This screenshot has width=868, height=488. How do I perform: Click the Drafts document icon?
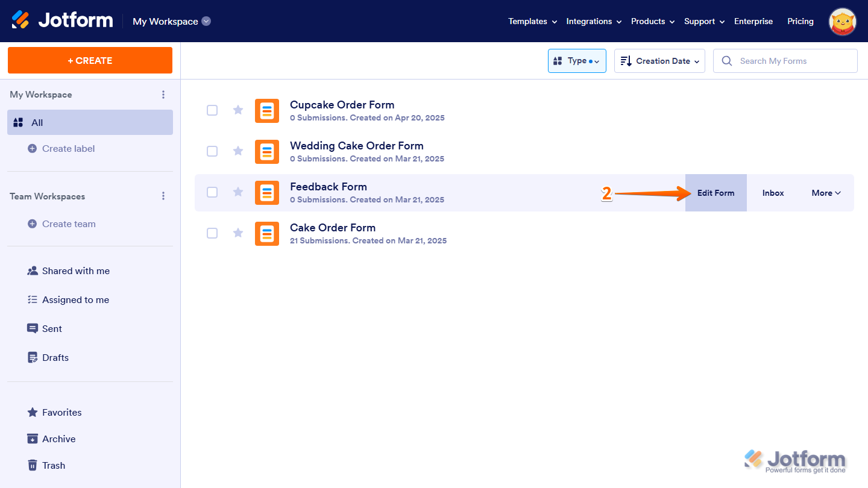coord(33,358)
